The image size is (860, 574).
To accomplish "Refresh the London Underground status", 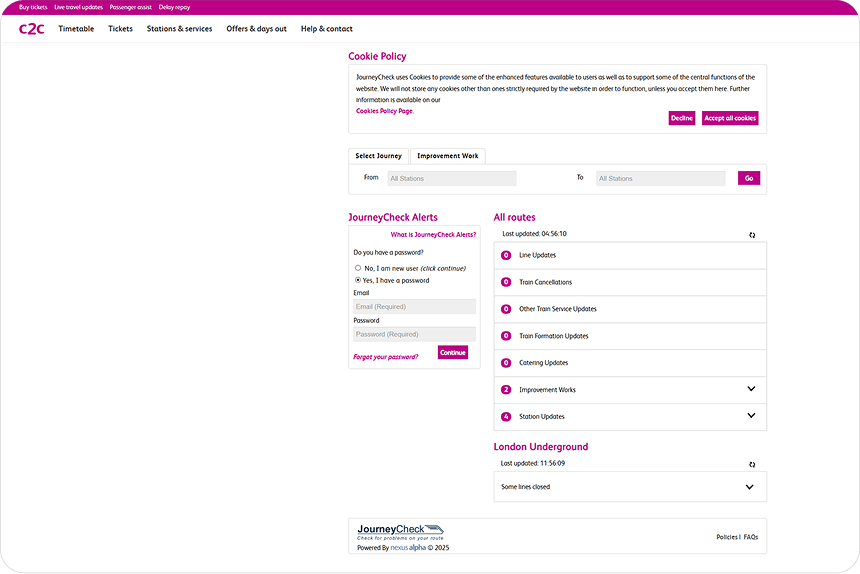I will pyautogui.click(x=752, y=465).
